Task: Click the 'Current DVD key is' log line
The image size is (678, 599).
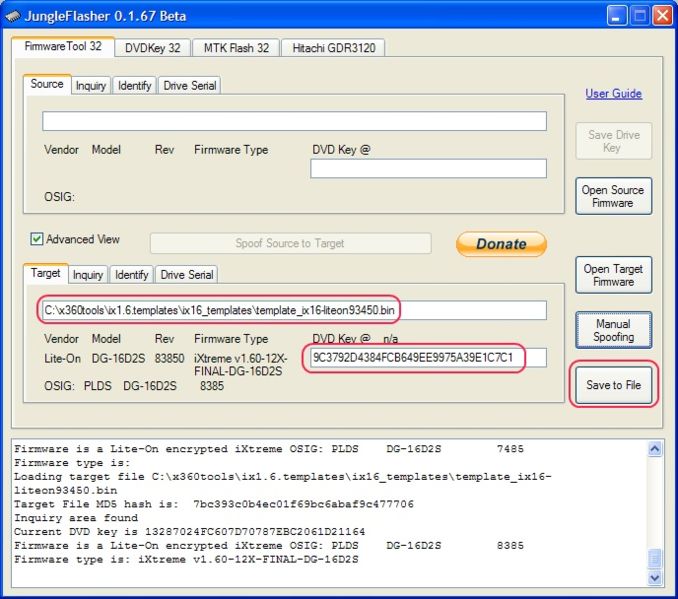Action: click(x=189, y=532)
